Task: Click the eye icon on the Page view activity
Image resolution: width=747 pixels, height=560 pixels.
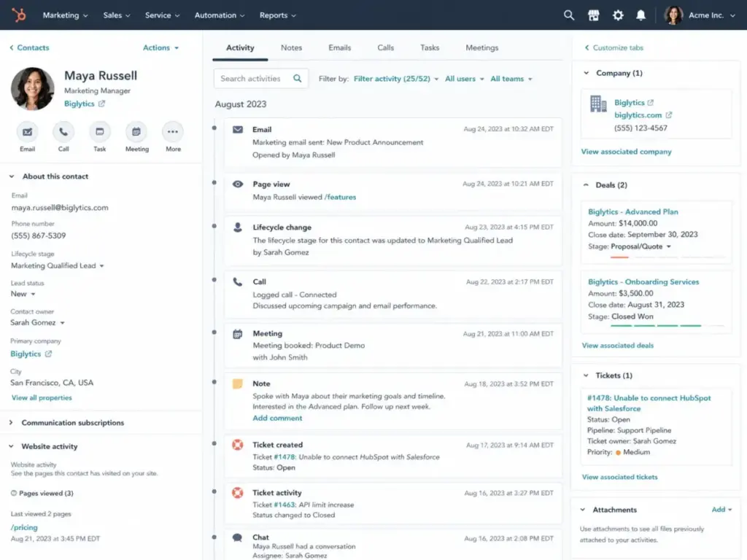Action: pyautogui.click(x=238, y=184)
